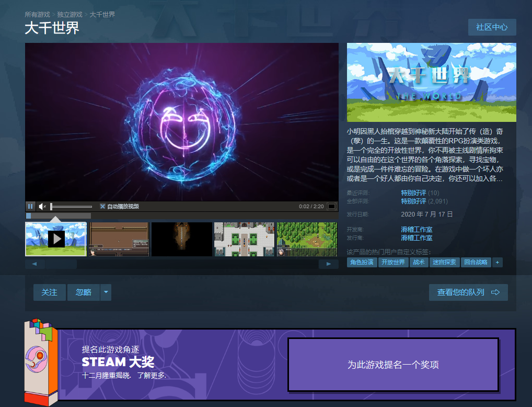Pause the trailer video
The width and height of the screenshot is (532, 407).
30,206
